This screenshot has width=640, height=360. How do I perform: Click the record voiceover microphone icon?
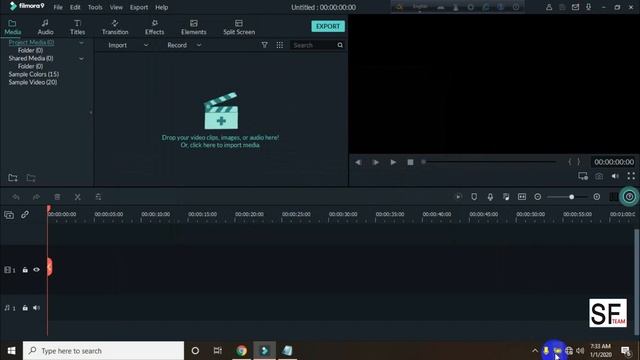(490, 197)
